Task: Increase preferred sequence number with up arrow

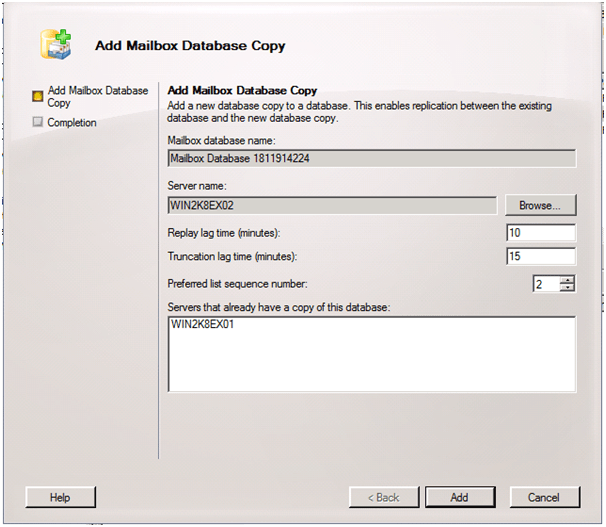Action: pos(568,280)
